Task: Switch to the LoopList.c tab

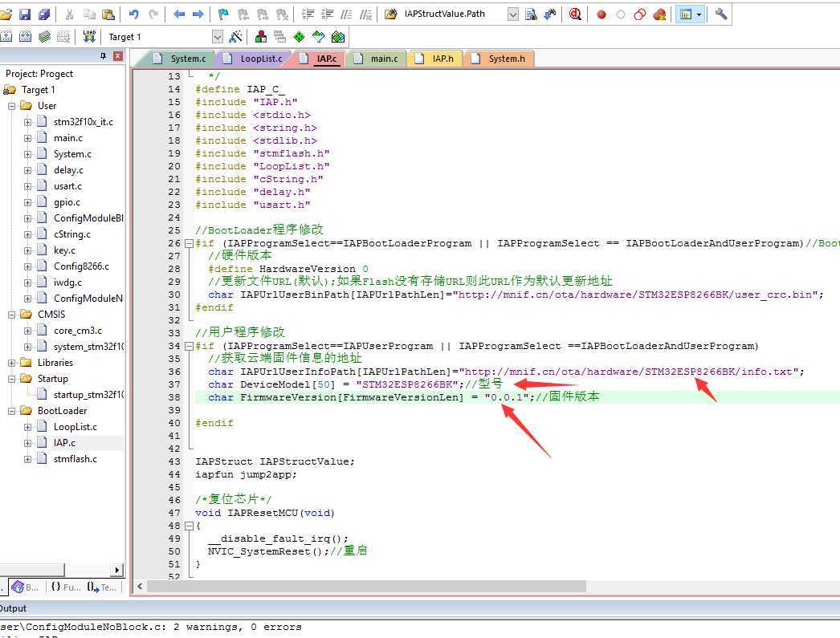Action: tap(254, 59)
